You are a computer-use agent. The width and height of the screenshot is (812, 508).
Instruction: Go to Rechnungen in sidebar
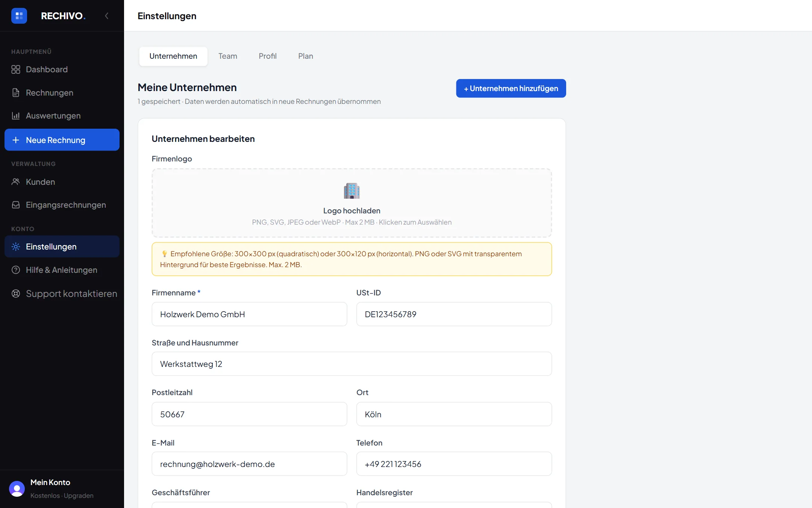[50, 93]
